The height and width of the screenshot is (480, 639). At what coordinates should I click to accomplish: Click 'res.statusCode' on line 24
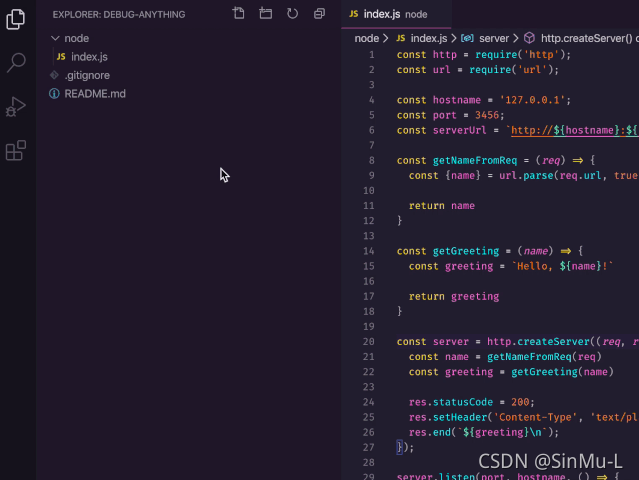click(451, 402)
